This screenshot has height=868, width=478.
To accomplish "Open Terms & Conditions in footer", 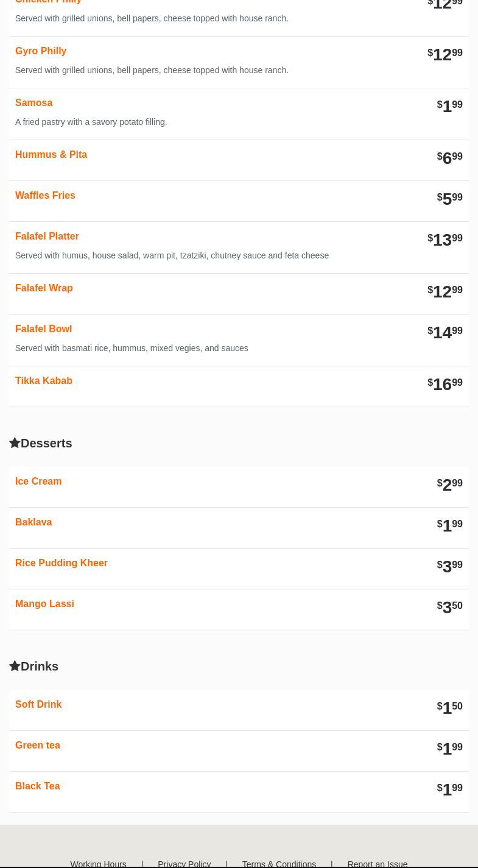I will click(x=279, y=863).
